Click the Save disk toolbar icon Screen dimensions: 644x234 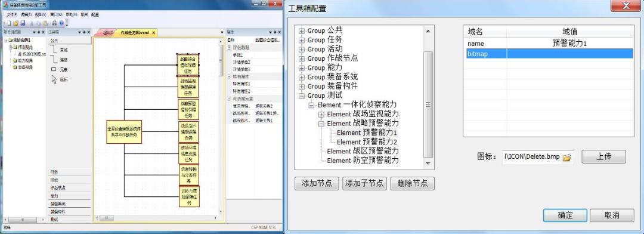tap(23, 23)
